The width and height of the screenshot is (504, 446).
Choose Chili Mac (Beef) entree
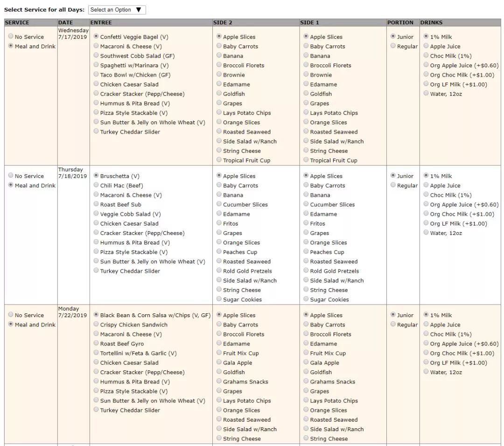[96, 185]
